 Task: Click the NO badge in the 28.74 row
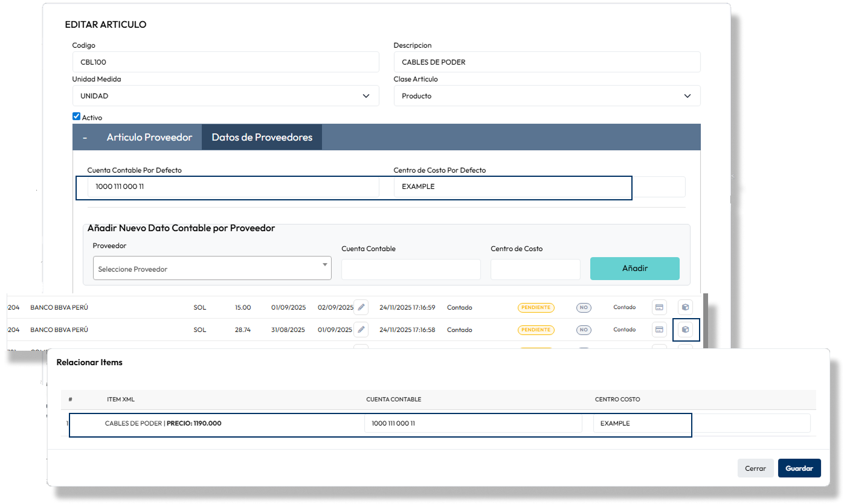[x=584, y=330]
